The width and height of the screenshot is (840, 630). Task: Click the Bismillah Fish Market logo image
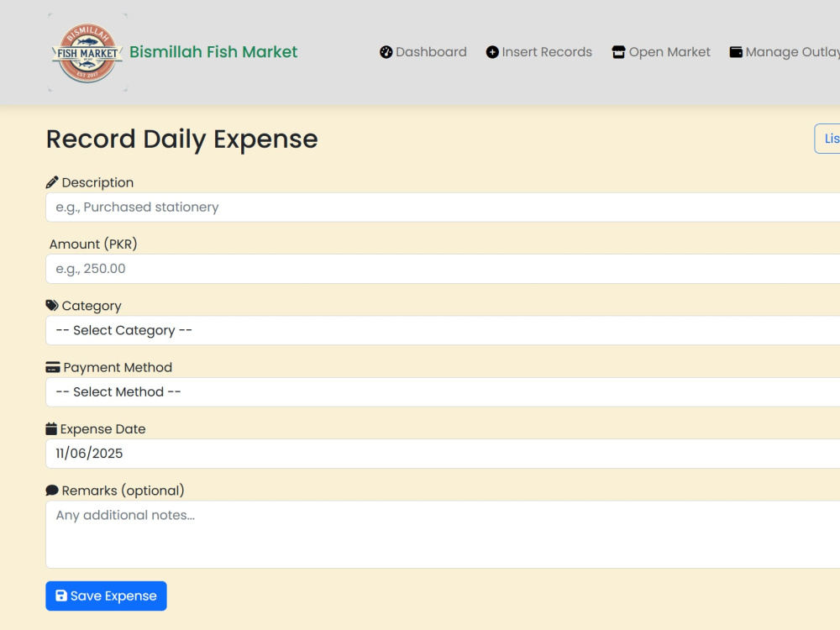(87, 52)
